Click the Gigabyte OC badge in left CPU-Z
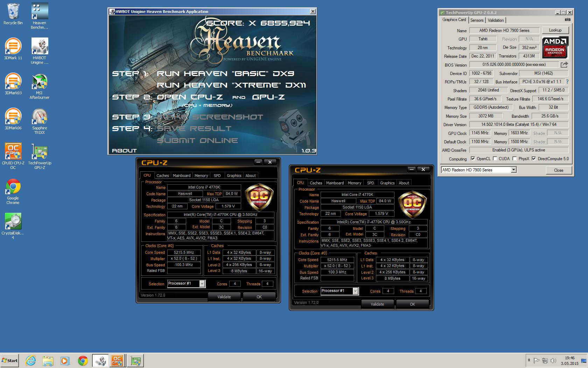The width and height of the screenshot is (588, 368). point(259,197)
